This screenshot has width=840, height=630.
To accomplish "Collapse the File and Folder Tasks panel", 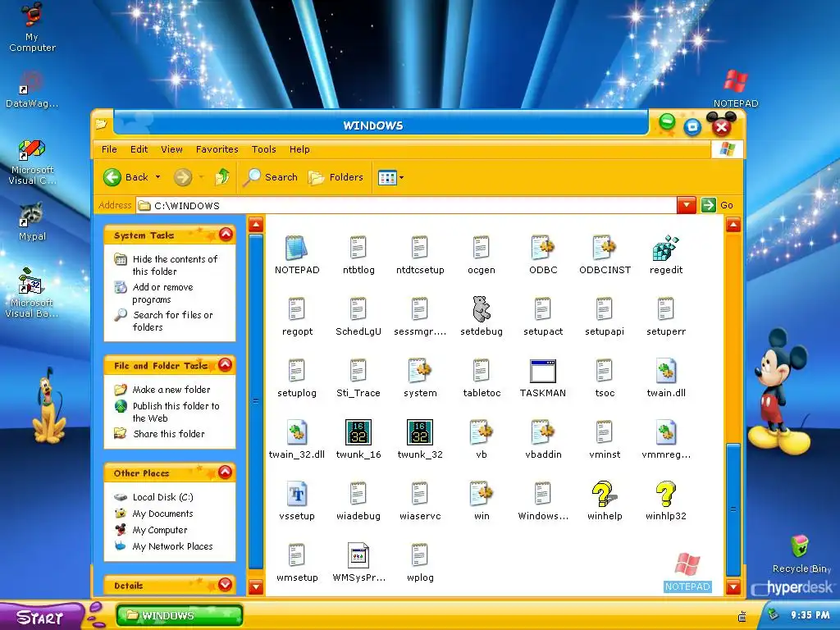I will 226,365.
